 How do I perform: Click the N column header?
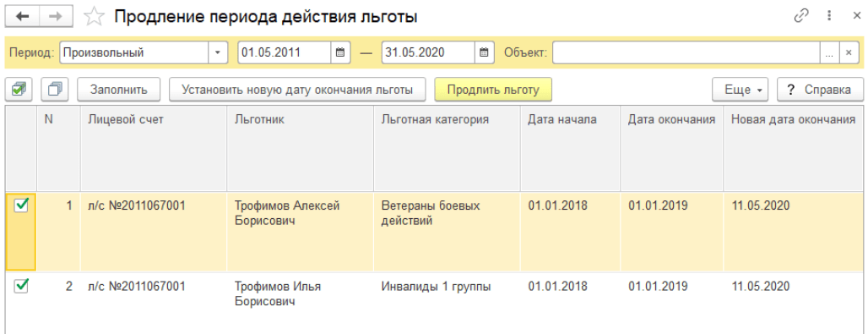pyautogui.click(x=58, y=148)
